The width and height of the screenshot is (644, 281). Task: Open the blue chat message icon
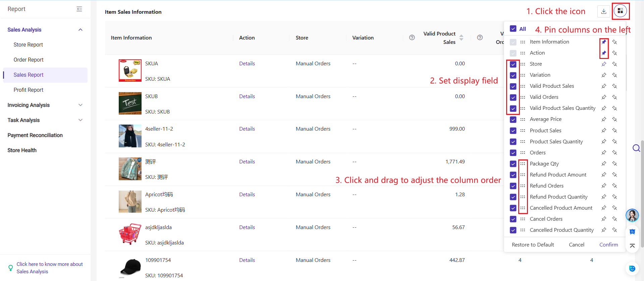[632, 232]
